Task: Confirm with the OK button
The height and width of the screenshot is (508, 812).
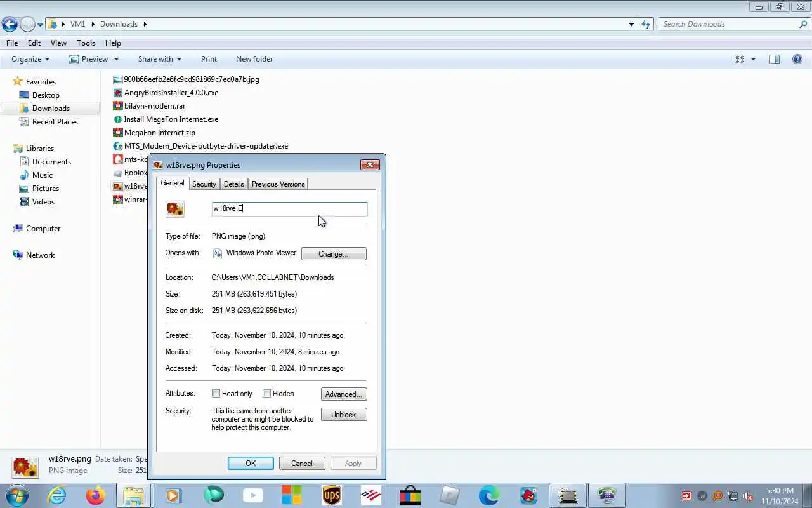Action: (x=251, y=464)
